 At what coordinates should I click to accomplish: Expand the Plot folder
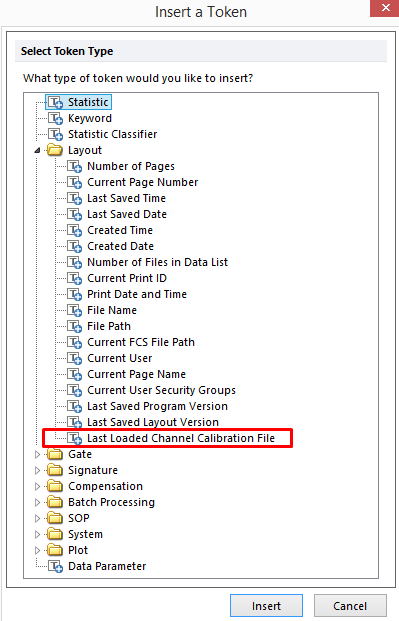[37, 550]
